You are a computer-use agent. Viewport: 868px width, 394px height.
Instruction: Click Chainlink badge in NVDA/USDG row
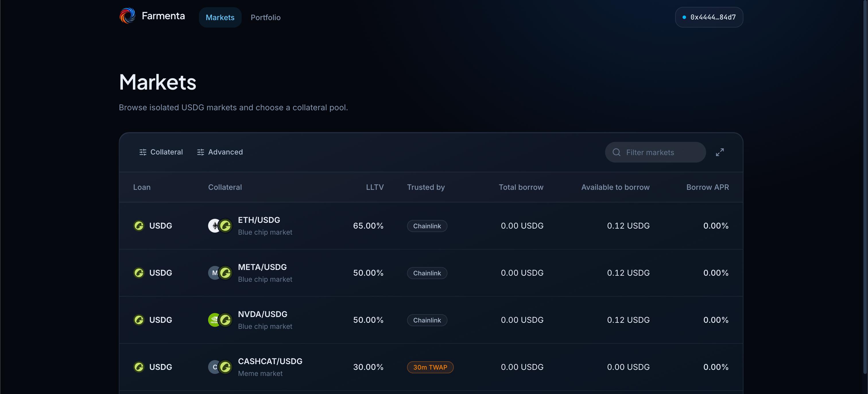[427, 320]
